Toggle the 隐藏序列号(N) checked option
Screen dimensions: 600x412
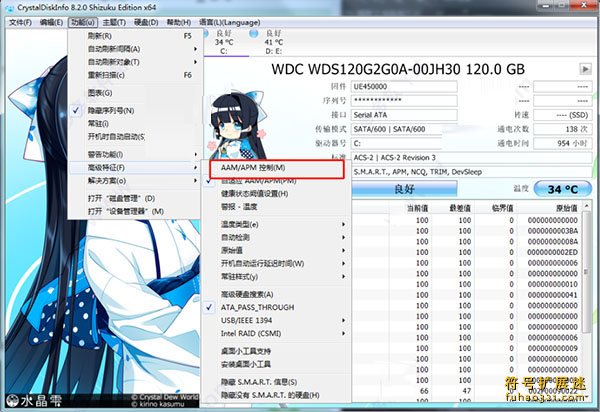(x=135, y=111)
